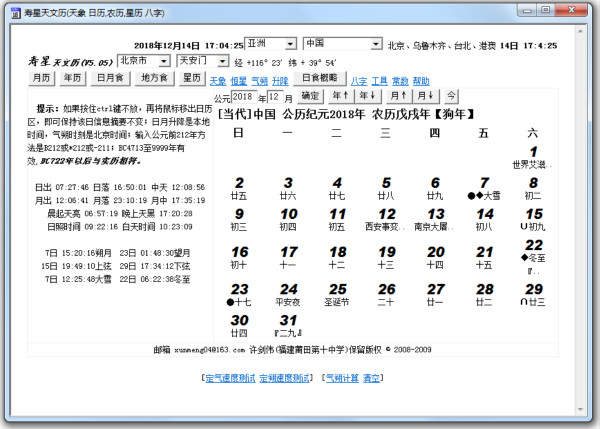Open the 八字 link
This screenshot has height=429, width=600.
pyautogui.click(x=358, y=80)
